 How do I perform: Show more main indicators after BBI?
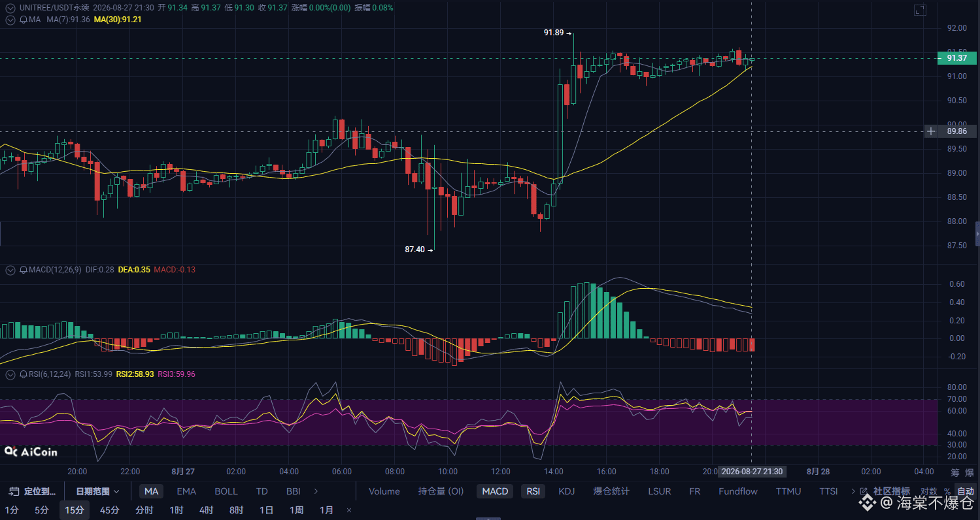click(x=316, y=491)
